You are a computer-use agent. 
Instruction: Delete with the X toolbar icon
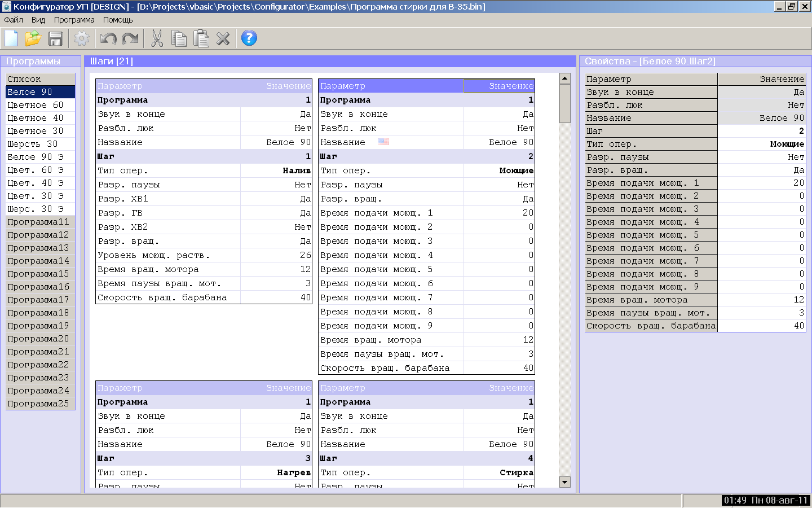[223, 38]
